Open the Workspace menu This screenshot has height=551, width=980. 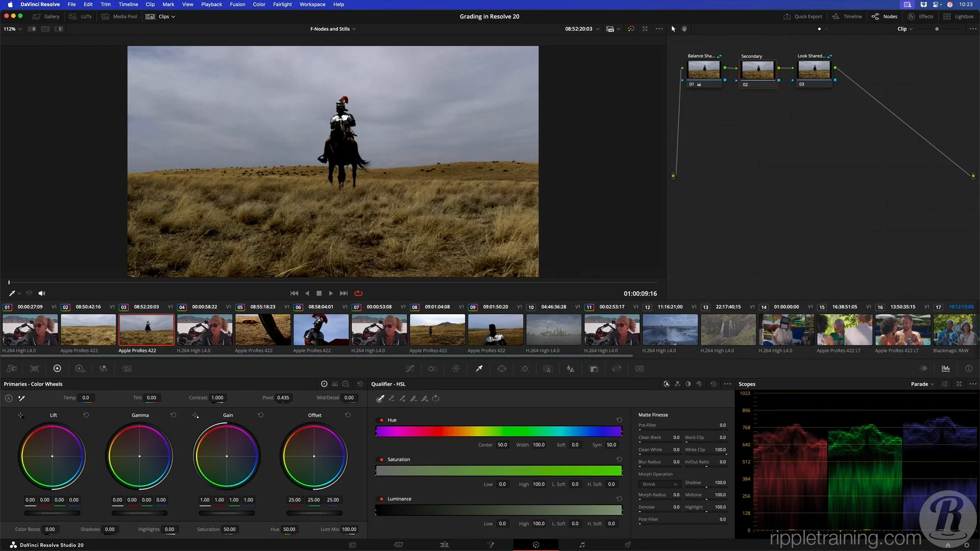(x=312, y=4)
